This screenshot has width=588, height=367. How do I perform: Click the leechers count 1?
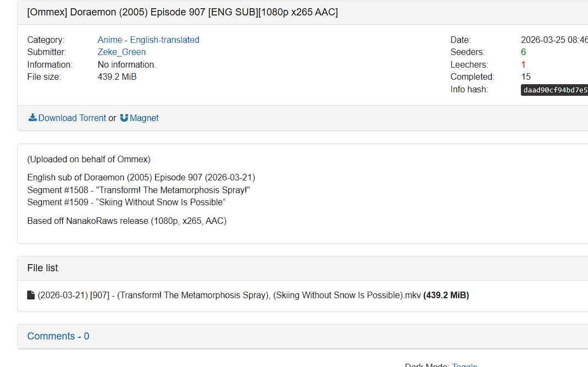(524, 64)
